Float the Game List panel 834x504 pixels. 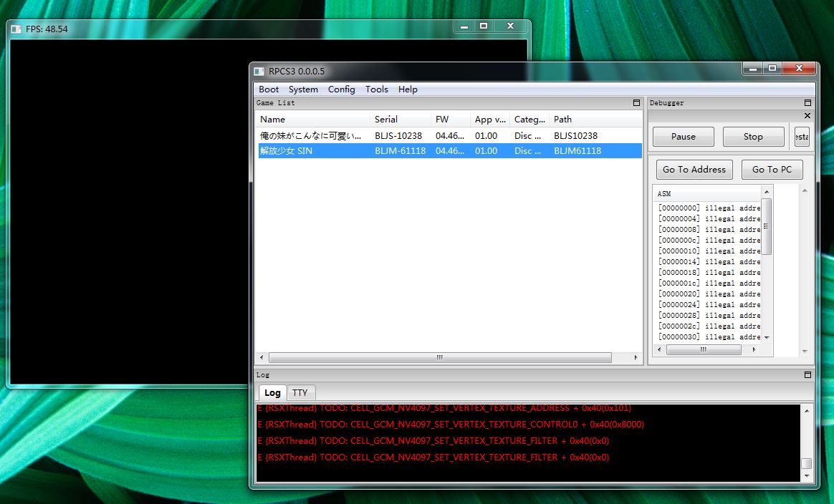click(x=636, y=103)
